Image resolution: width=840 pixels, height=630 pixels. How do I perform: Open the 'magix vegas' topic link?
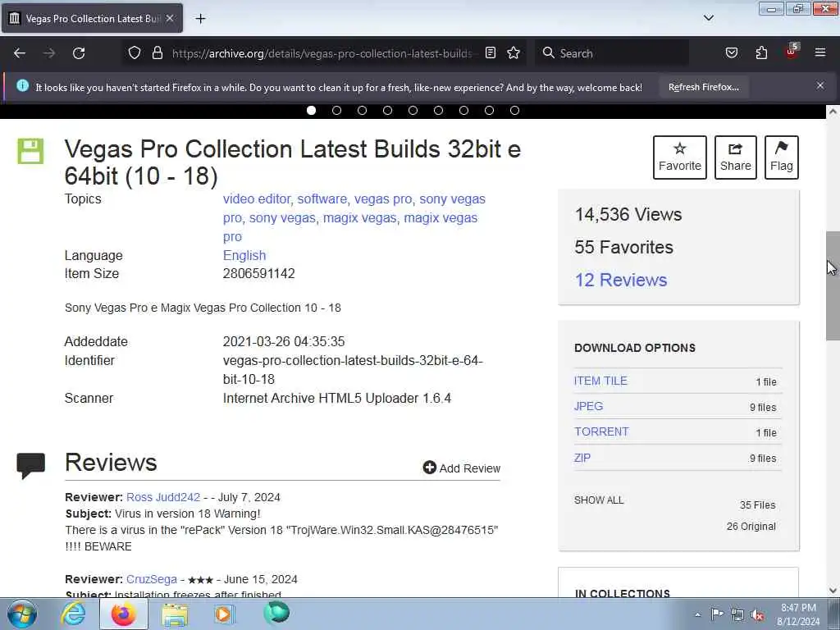point(360,218)
